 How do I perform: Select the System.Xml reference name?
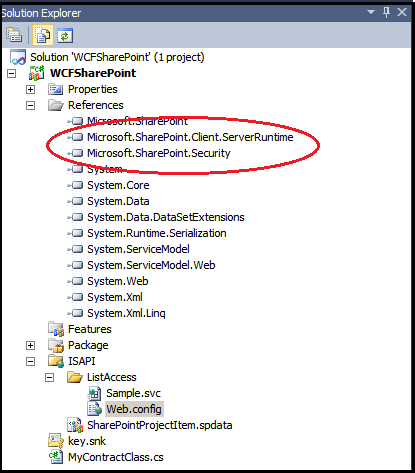coord(115,297)
